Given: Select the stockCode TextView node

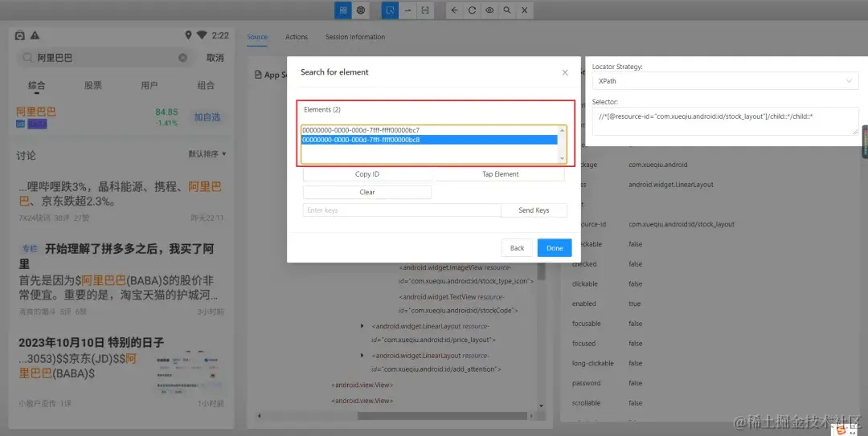Looking at the screenshot, I should pos(458,304).
